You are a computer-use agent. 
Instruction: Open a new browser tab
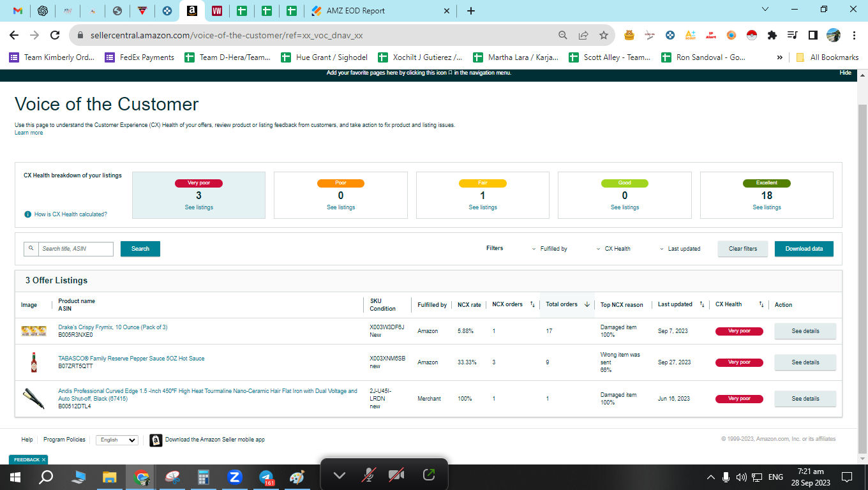[471, 11]
